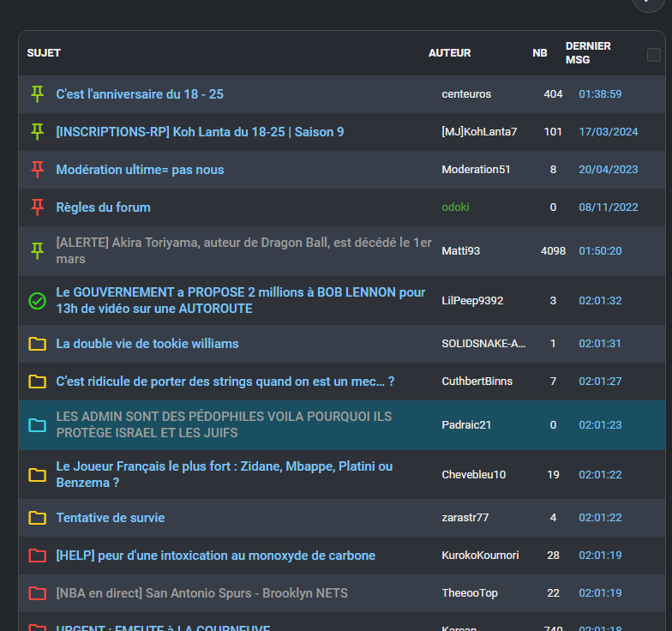Open the Règles du forum topic
Image resolution: width=672 pixels, height=631 pixels.
click(103, 207)
